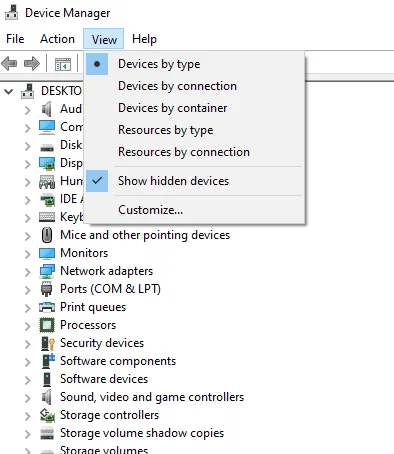Screen dimensions: 394x454
Task: Expand the Print queues category
Action: pyautogui.click(x=28, y=308)
